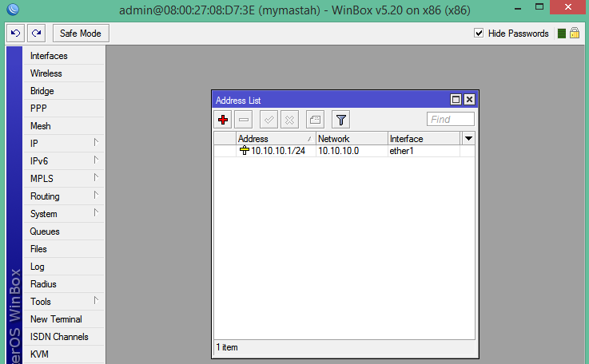Image resolution: width=589 pixels, height=364 pixels.
Task: Open Radius menu
Action: pyautogui.click(x=64, y=284)
